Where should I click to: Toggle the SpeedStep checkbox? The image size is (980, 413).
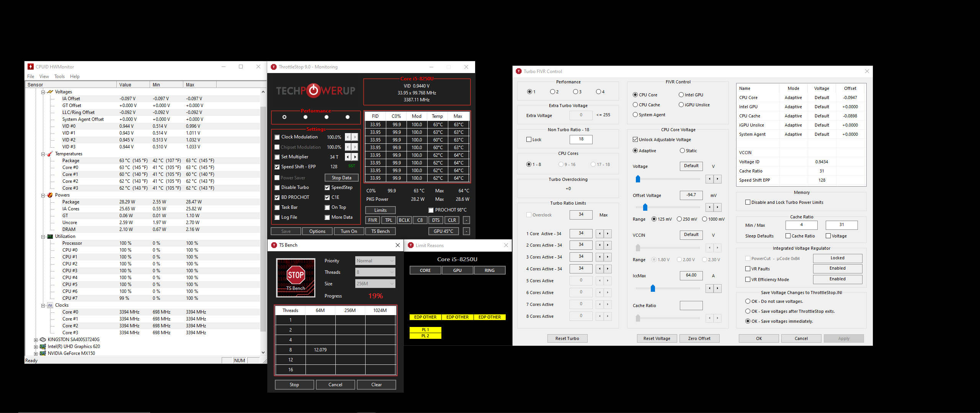coord(327,187)
